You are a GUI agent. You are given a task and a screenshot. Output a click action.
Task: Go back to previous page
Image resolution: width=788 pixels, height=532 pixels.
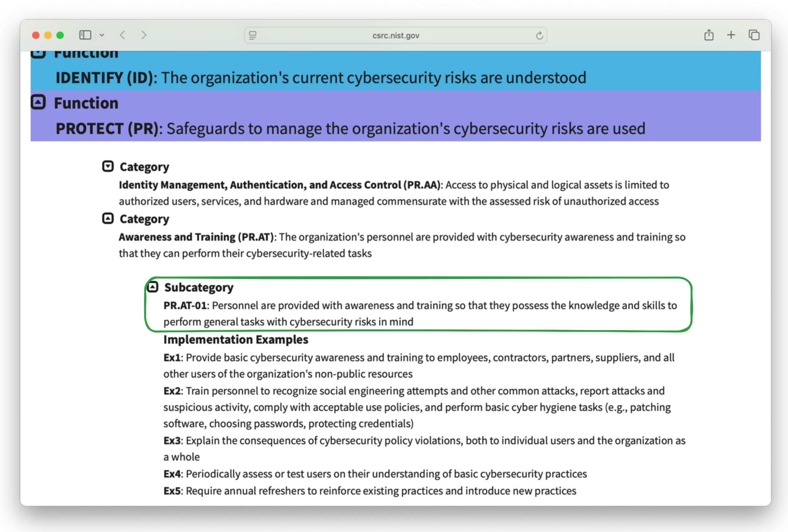pyautogui.click(x=122, y=35)
